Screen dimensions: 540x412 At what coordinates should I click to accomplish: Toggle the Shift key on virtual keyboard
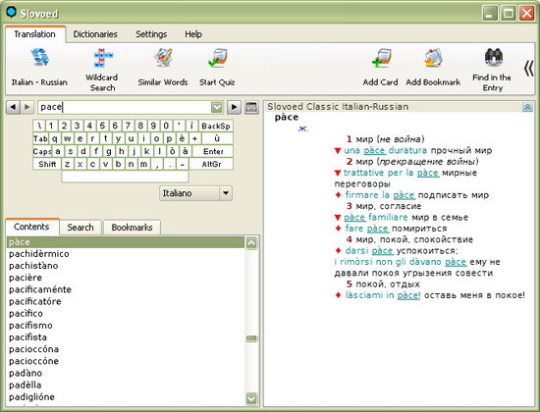pyautogui.click(x=47, y=164)
